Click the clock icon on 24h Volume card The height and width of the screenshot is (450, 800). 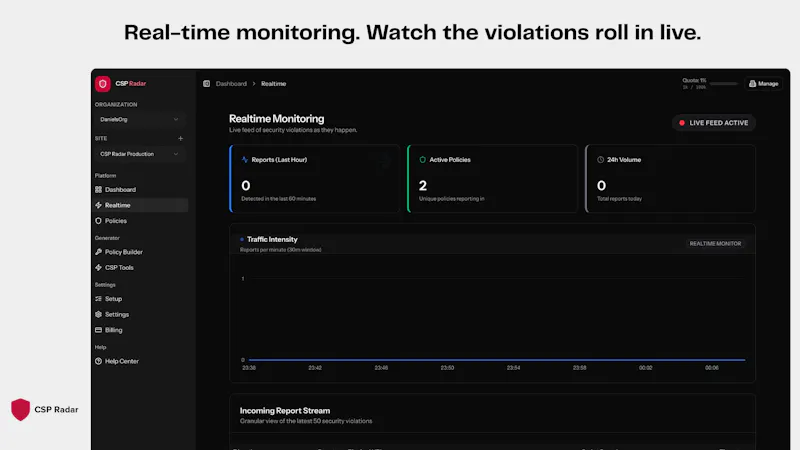tap(601, 160)
